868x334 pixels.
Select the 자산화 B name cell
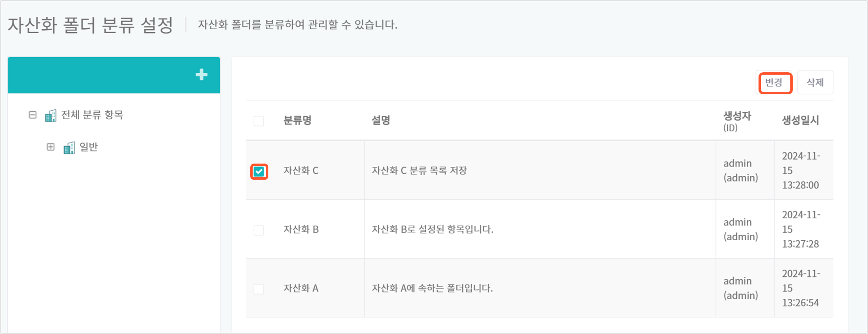pyautogui.click(x=301, y=229)
